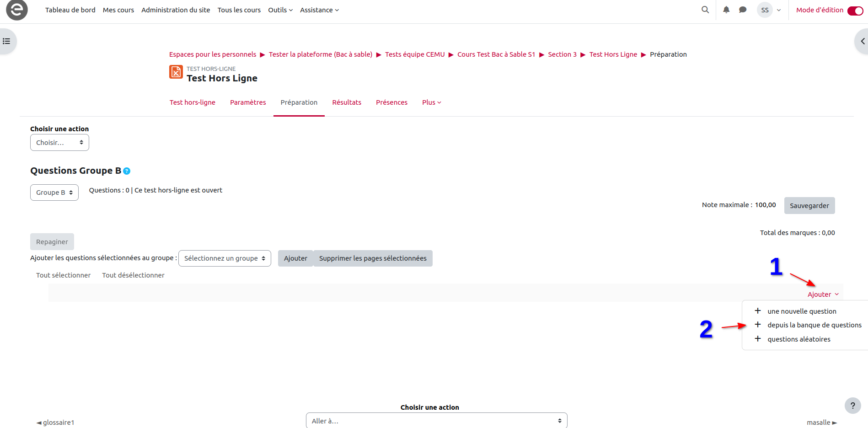Click the round question mark help button
This screenshot has width=868, height=428.
(x=852, y=406)
